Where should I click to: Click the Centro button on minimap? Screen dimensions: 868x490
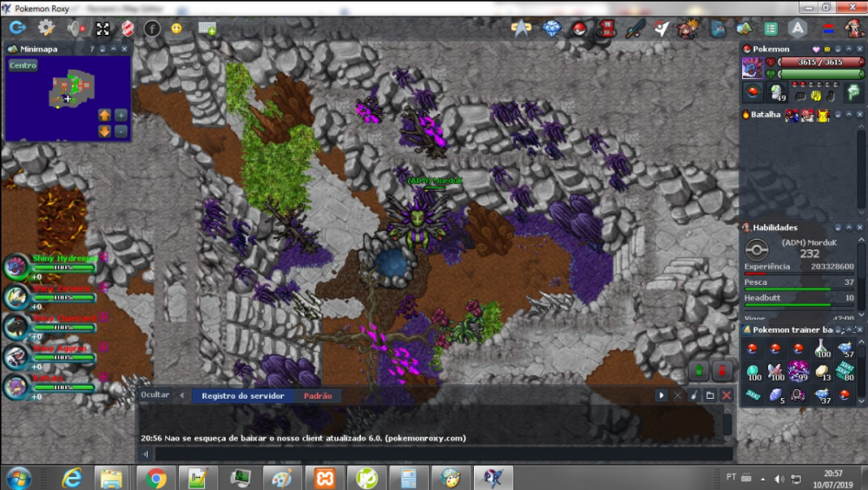click(23, 65)
